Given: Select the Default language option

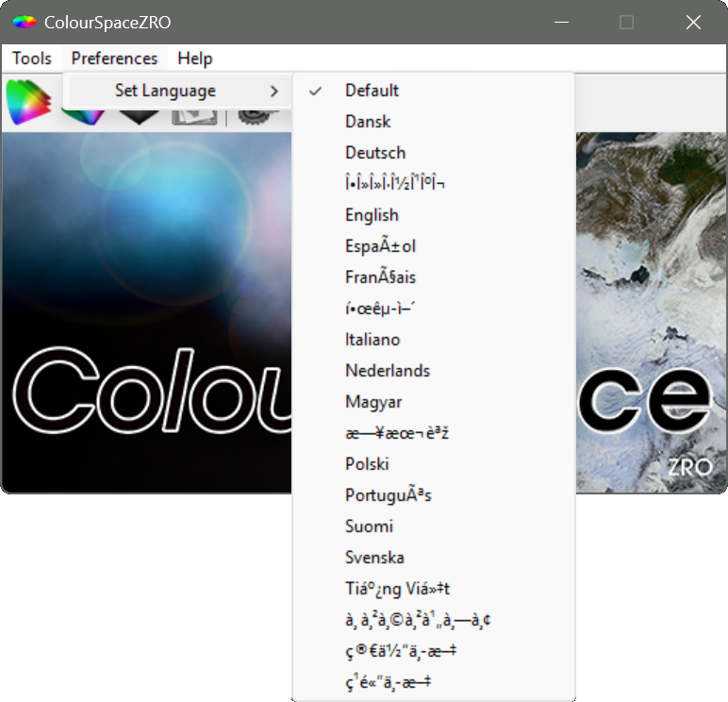Looking at the screenshot, I should [434, 91].
